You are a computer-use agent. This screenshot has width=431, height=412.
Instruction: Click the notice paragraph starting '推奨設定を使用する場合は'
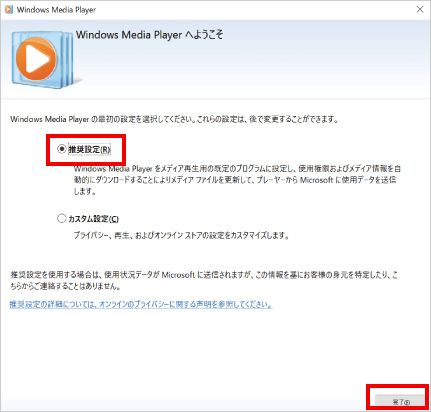(204, 280)
